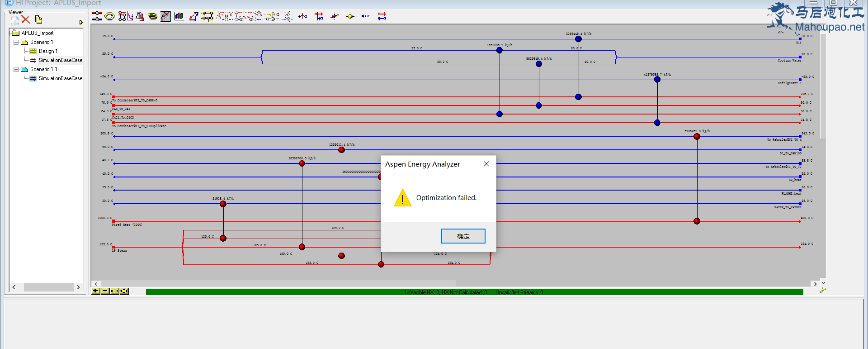Select the 5986262.8 kJ/h red exchanger node
The image size is (868, 349).
point(697,136)
